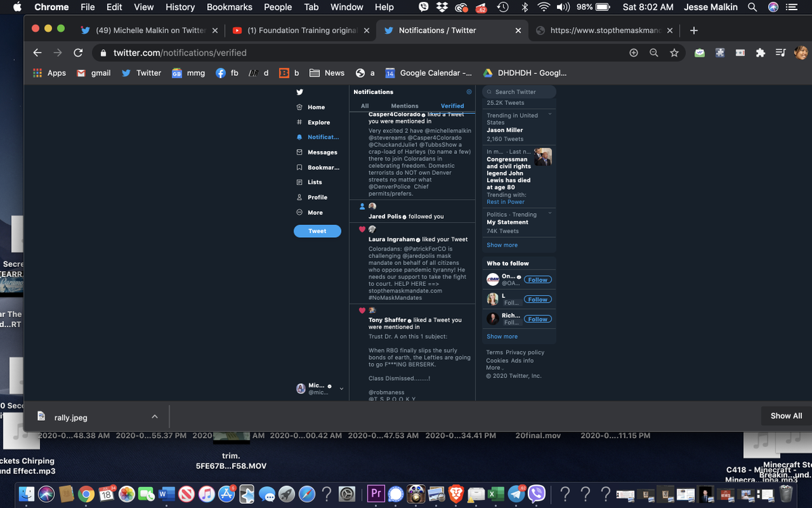
Task: Open the Google Calendar bookmark
Action: click(428, 73)
